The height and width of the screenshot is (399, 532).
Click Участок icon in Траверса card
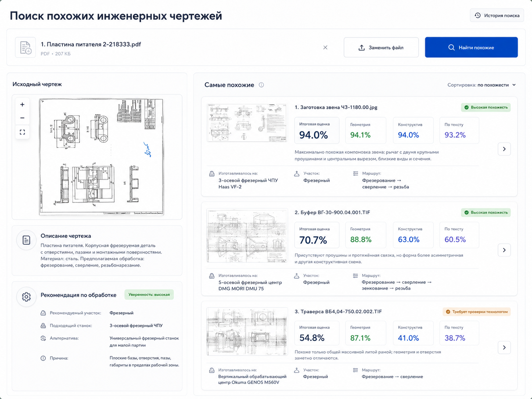[297, 370]
